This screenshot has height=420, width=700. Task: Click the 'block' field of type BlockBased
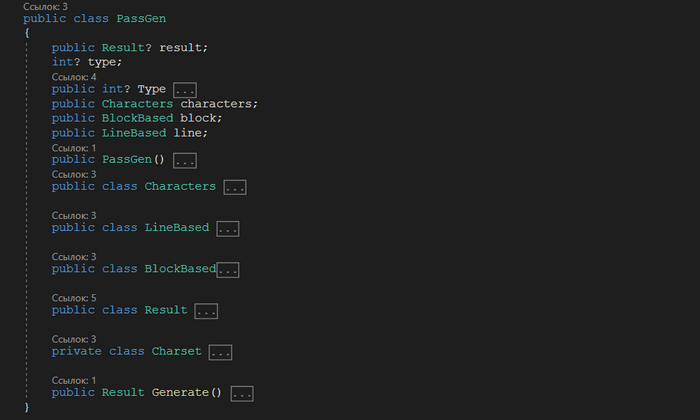pyautogui.click(x=201, y=118)
